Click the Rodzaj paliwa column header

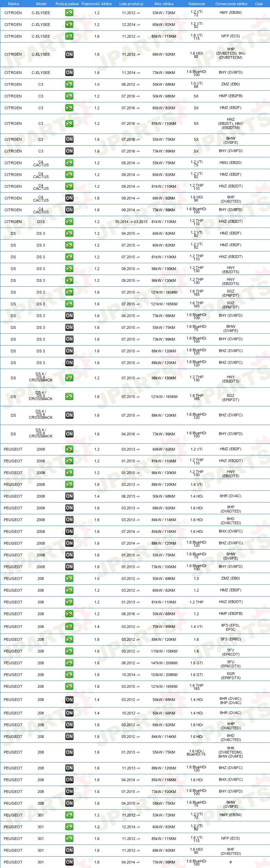[x=67, y=4]
